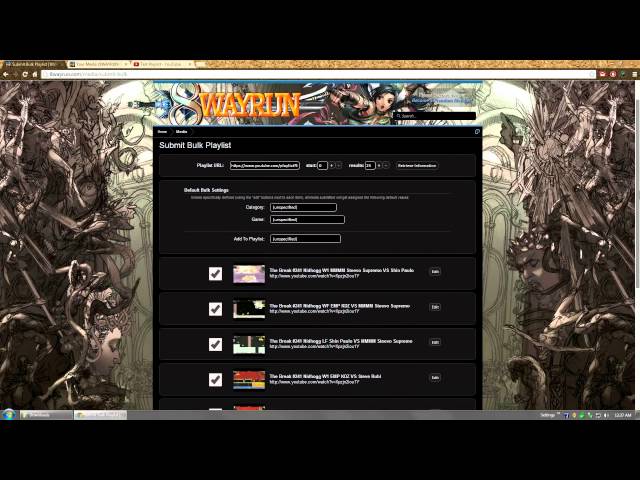The image size is (640, 480).
Task: Open the YouTube link under the first video
Action: 314,276
